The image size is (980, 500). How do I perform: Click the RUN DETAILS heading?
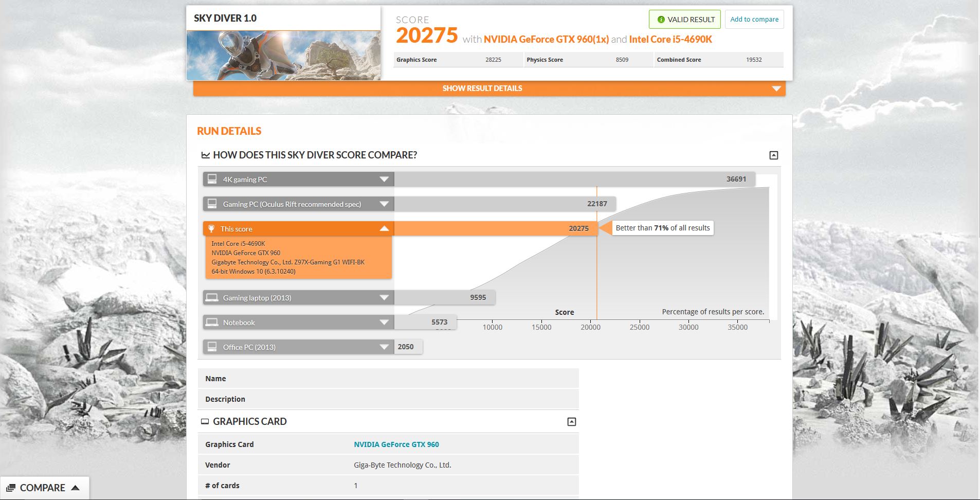pos(229,131)
